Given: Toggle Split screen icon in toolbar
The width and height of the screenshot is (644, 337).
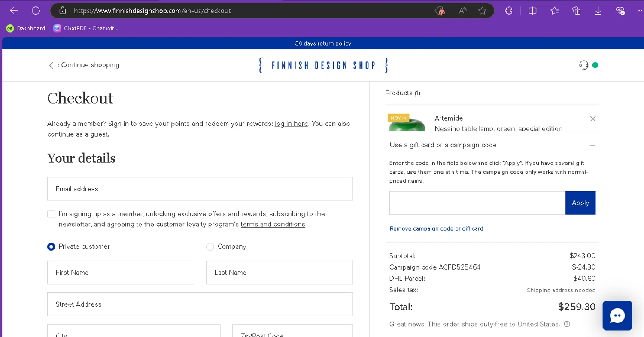Looking at the screenshot, I should tap(532, 11).
